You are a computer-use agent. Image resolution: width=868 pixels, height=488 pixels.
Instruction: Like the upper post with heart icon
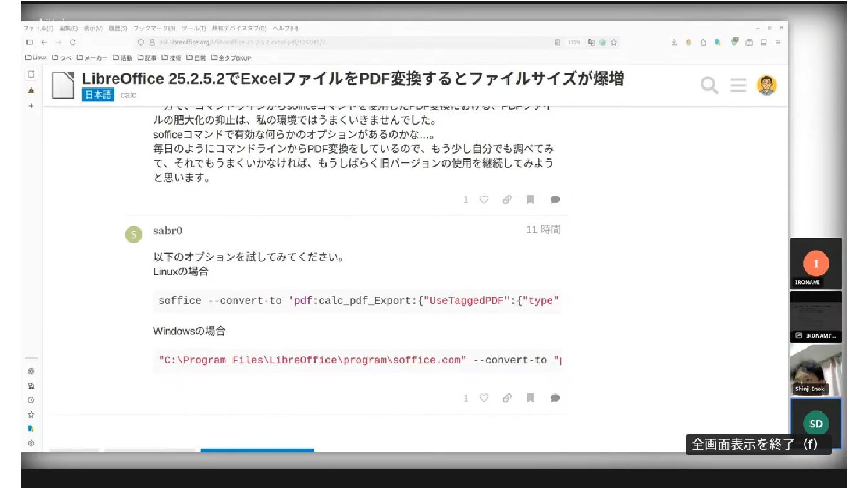point(484,199)
